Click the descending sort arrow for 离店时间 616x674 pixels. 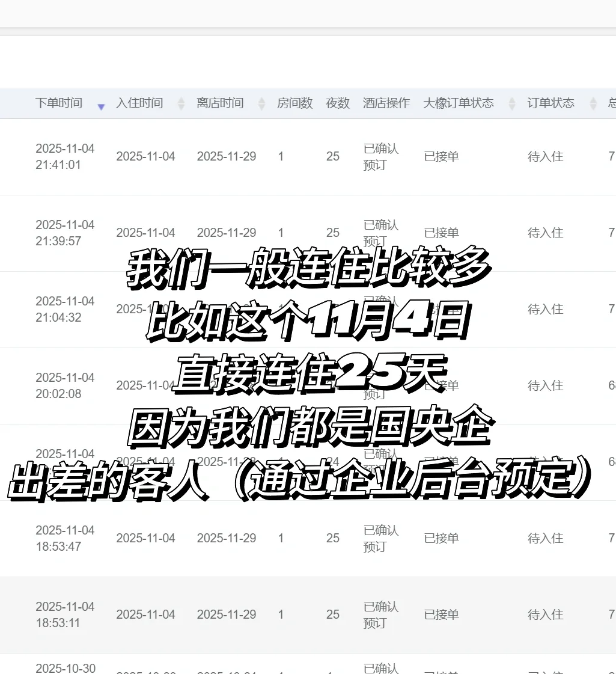261,108
